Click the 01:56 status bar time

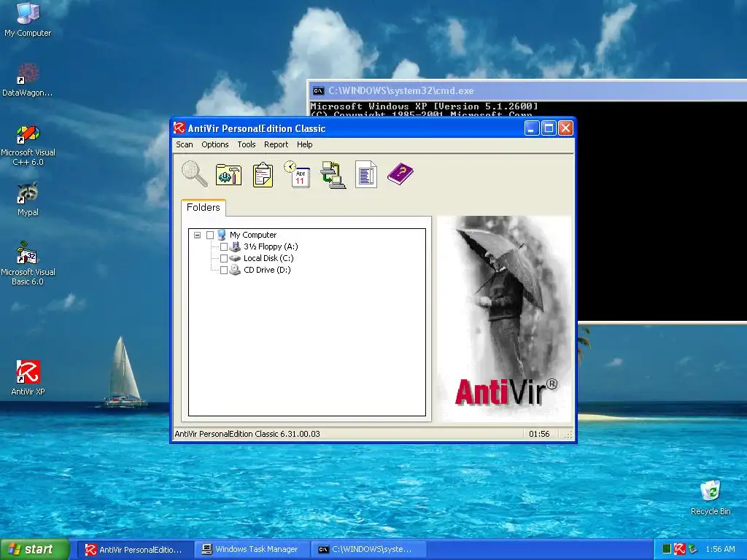coord(539,434)
